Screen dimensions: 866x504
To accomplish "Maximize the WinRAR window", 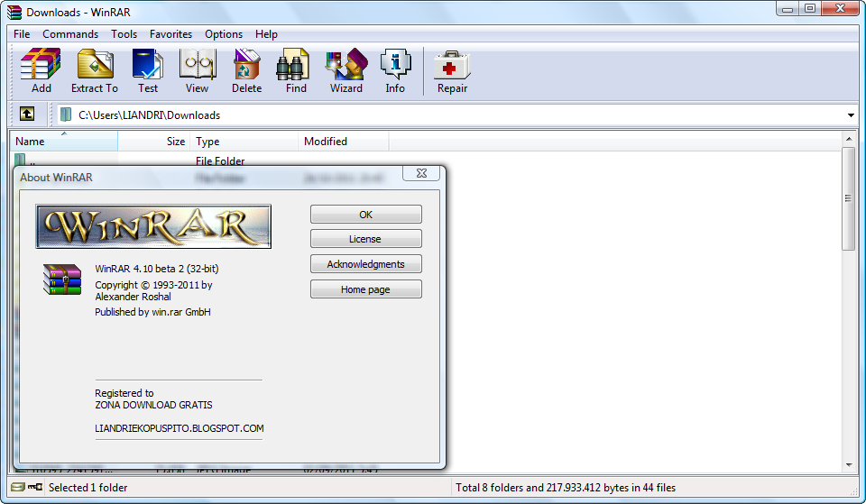I will tap(810, 8).
